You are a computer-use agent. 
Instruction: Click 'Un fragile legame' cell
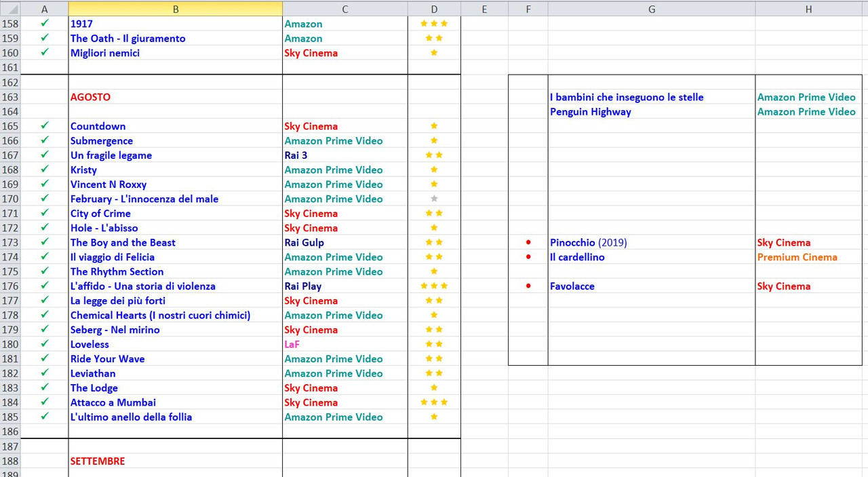coord(175,155)
